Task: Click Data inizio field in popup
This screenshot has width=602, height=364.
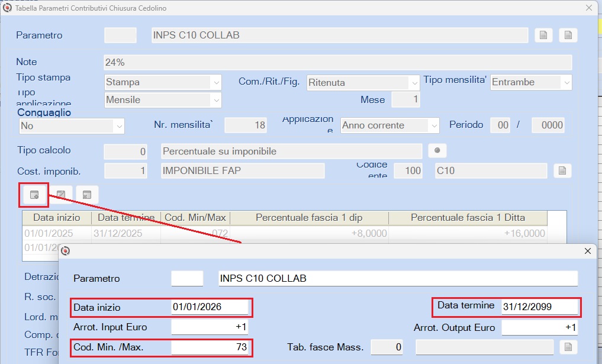Action: click(210, 307)
